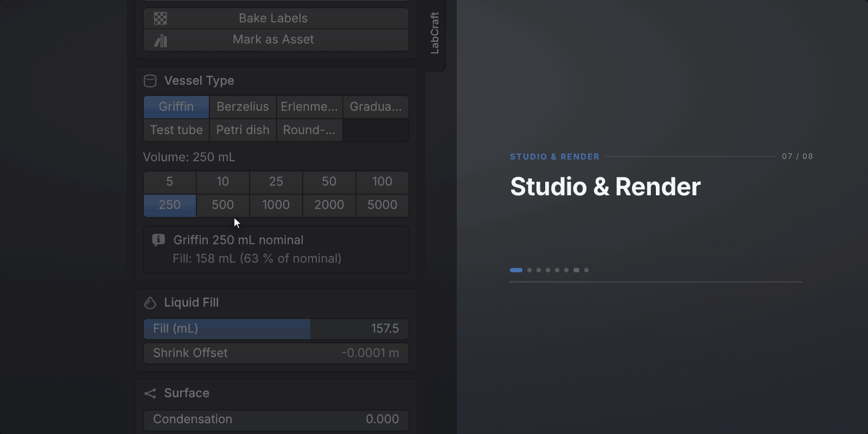Click the Vessel Type cylinder icon

(150, 81)
